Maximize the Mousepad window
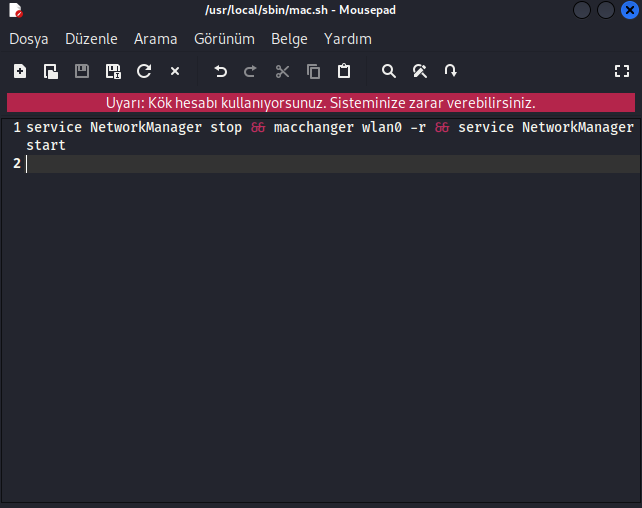 (606, 10)
